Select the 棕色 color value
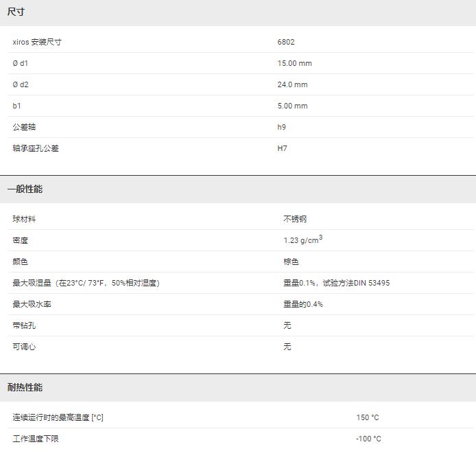The image size is (476, 462). [x=291, y=262]
